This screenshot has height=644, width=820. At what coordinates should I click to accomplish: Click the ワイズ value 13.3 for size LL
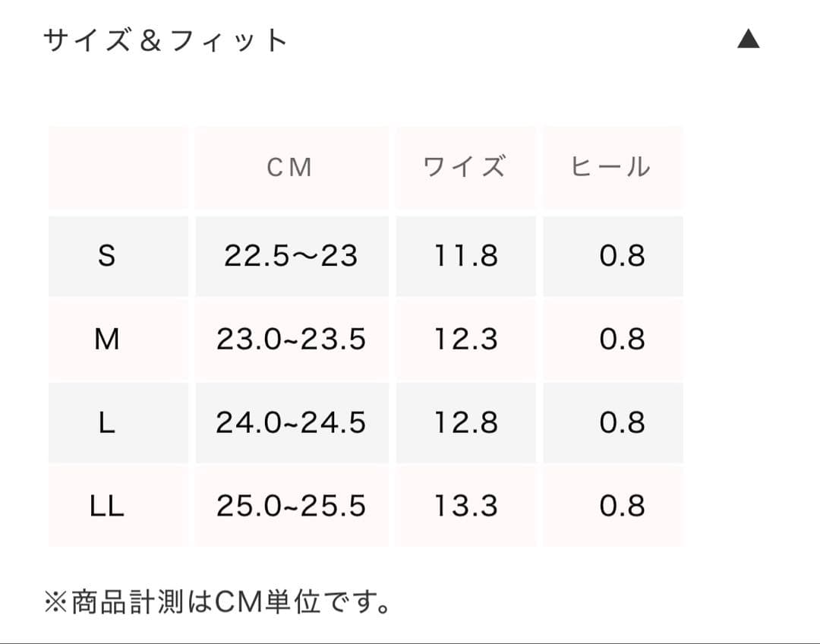click(465, 506)
